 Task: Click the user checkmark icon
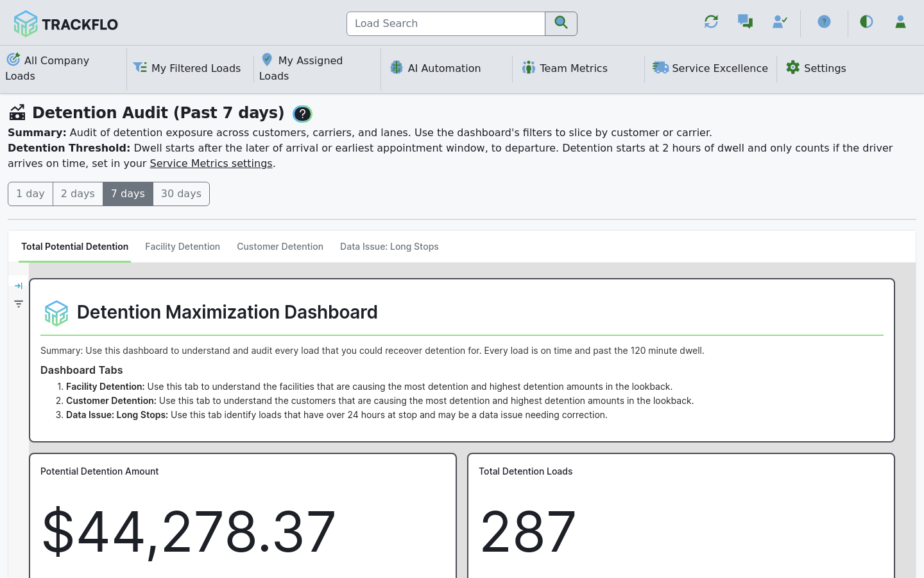pos(780,22)
